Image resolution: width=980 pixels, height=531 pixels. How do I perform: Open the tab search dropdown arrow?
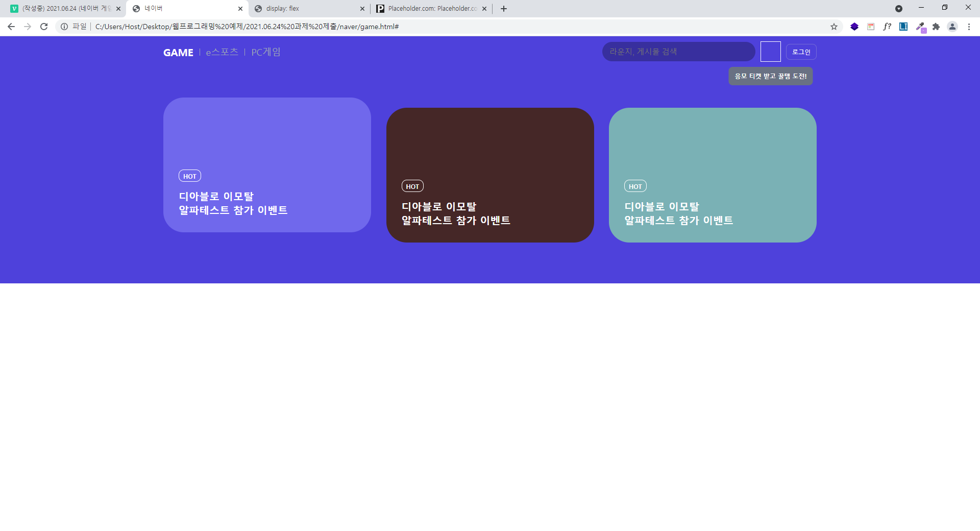point(899,9)
